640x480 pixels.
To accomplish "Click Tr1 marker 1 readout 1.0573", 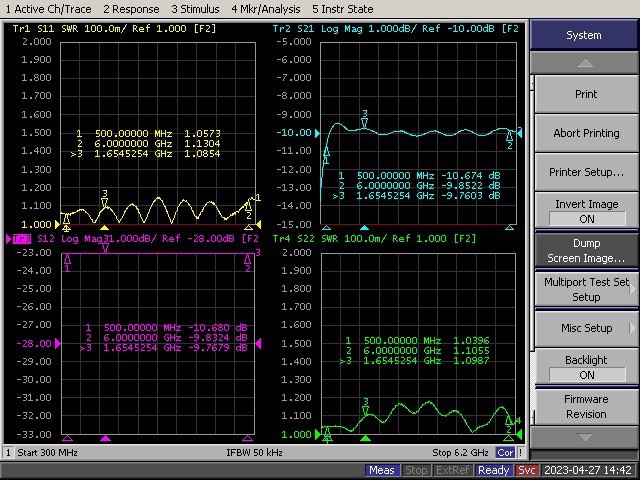I will click(202, 133).
